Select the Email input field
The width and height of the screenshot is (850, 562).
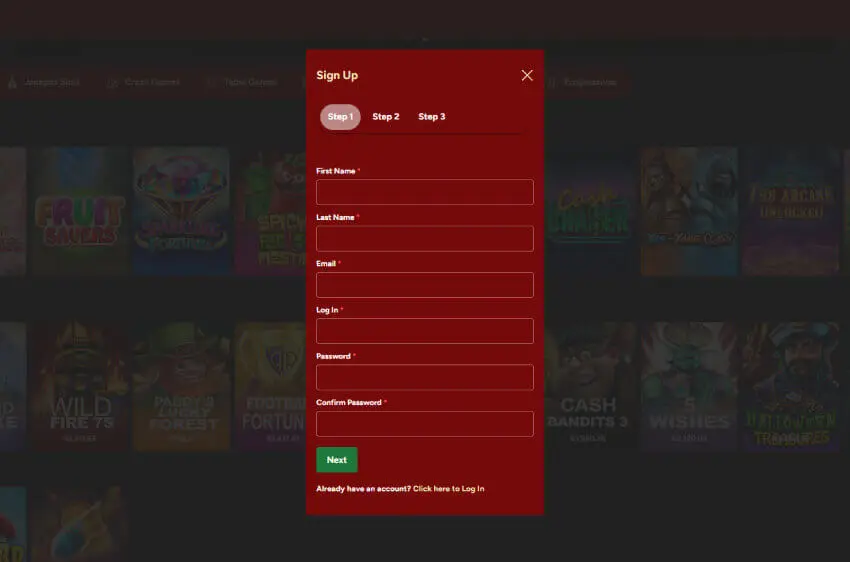click(x=424, y=285)
